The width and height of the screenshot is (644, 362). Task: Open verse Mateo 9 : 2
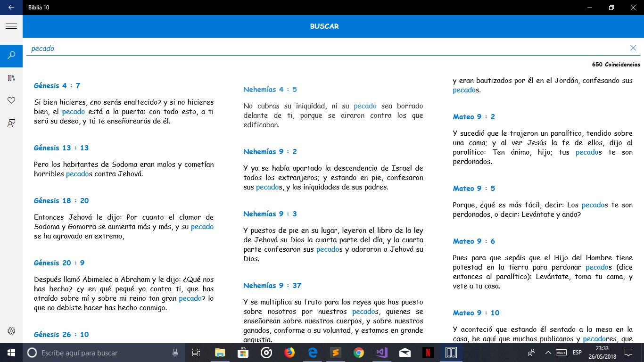[x=474, y=116]
